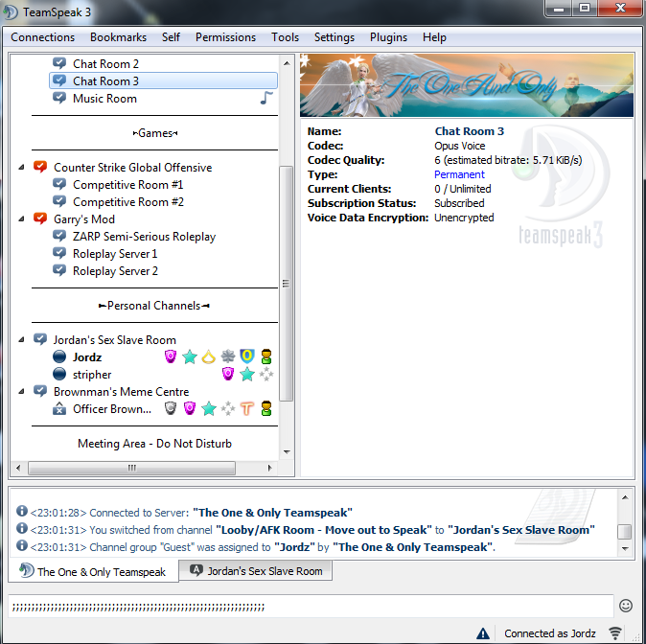Switch to The One & Only Teamspeak chat tab
646x644 pixels.
point(94,571)
